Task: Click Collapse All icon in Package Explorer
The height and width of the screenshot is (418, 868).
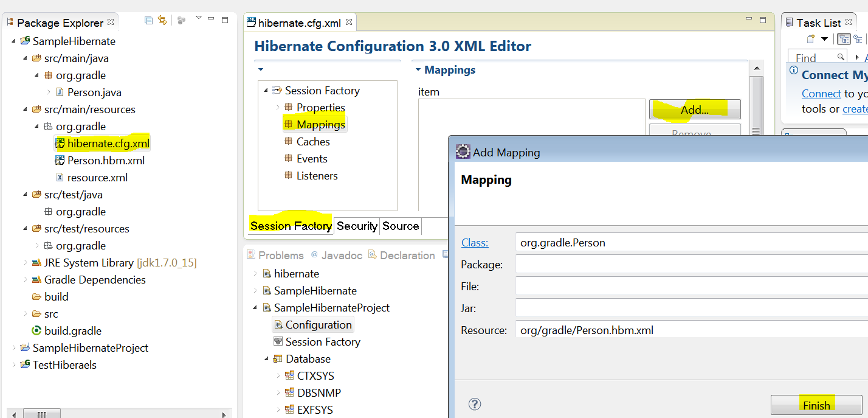Action: click(149, 20)
